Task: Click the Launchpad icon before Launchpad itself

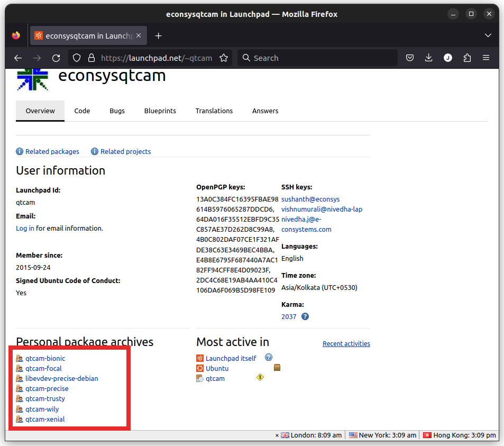Action: (x=200, y=358)
